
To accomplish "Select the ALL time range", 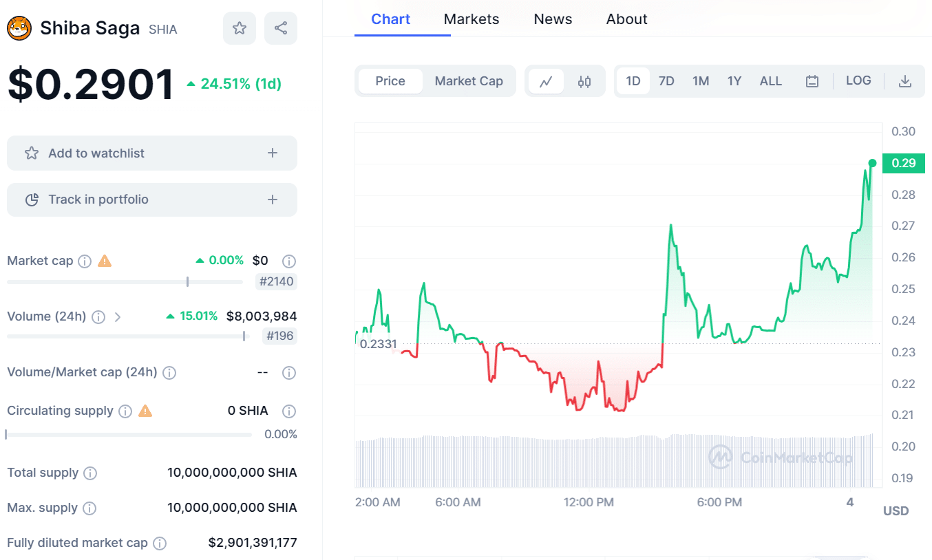I will (771, 81).
